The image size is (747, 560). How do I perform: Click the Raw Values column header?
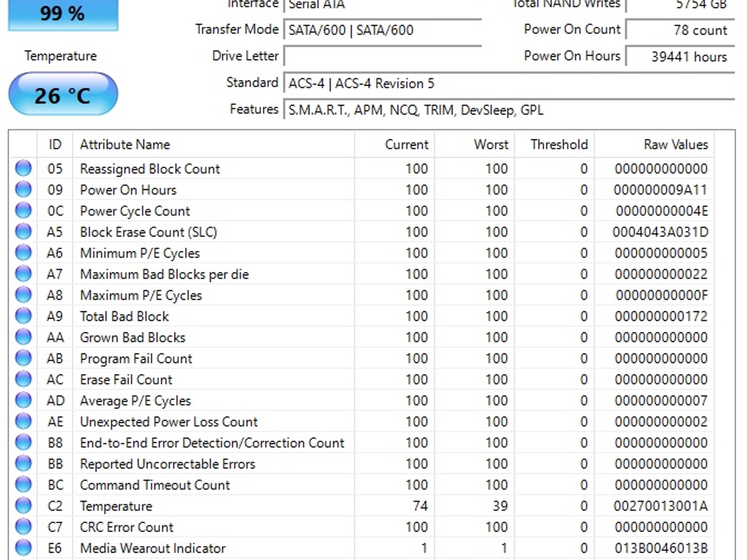654,145
